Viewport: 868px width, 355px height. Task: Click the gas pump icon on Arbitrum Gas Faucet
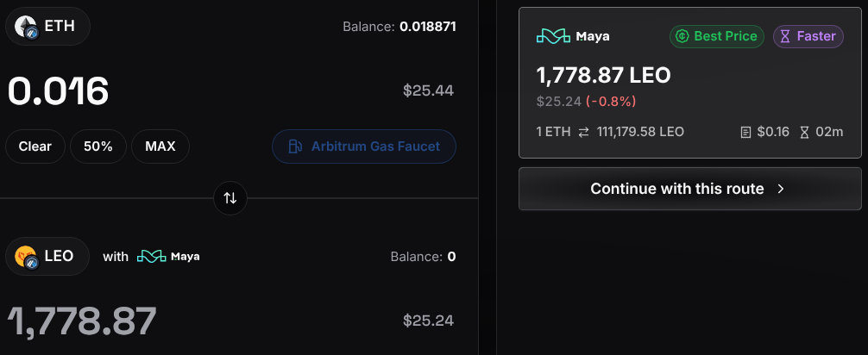295,146
